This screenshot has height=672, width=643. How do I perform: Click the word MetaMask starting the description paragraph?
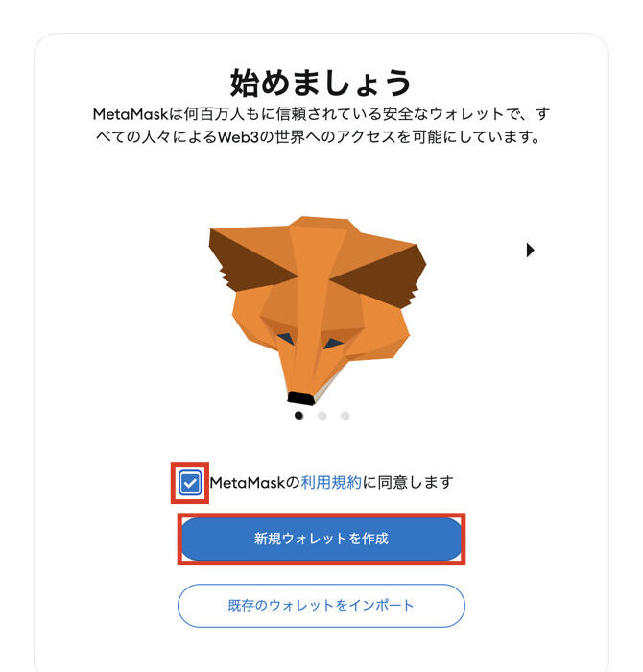point(131,114)
